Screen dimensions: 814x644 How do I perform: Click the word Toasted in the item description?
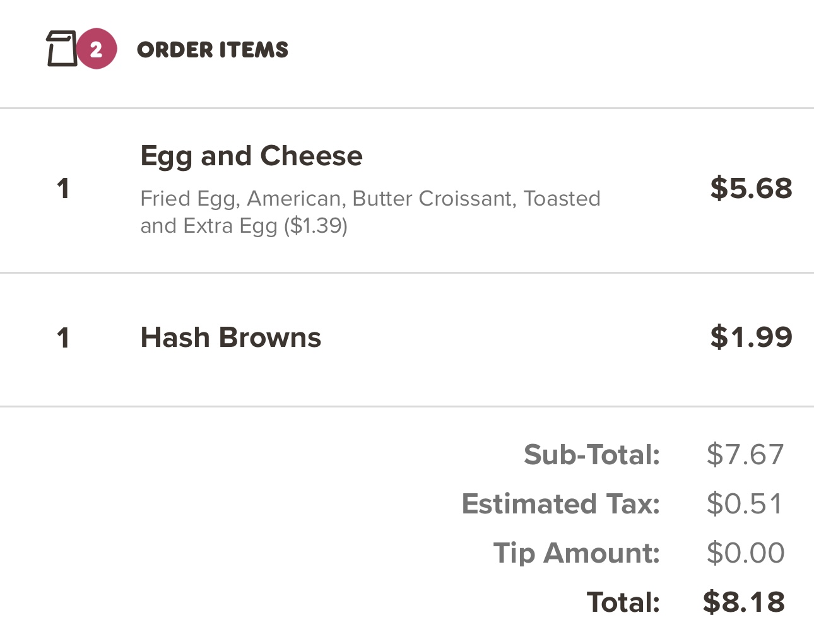(562, 199)
